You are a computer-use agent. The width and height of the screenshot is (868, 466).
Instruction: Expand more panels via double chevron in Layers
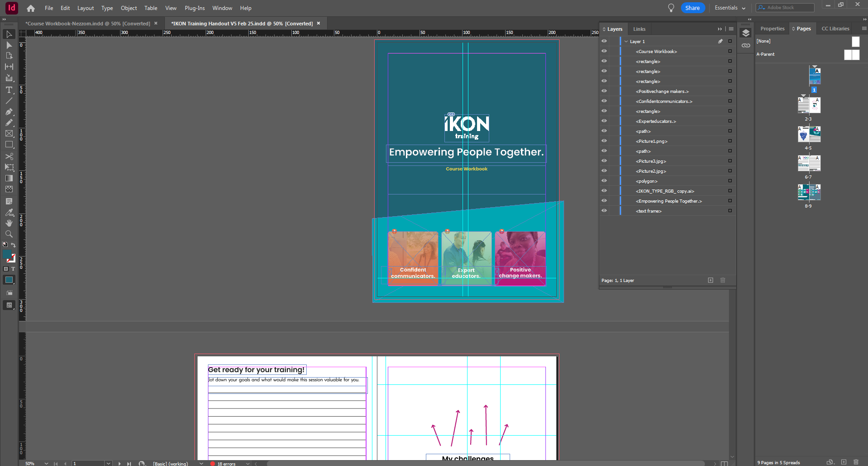pyautogui.click(x=720, y=29)
